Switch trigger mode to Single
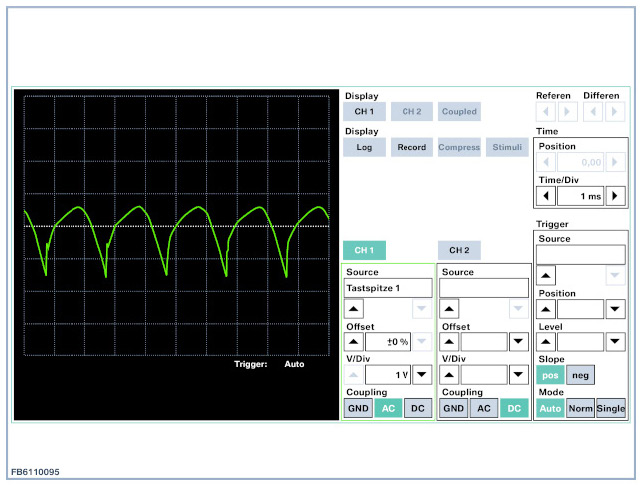641x485 pixels. [x=611, y=408]
